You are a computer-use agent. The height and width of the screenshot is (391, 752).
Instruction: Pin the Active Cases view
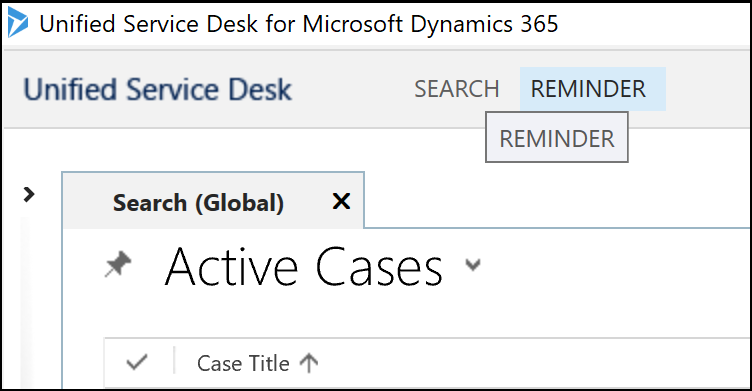118,264
